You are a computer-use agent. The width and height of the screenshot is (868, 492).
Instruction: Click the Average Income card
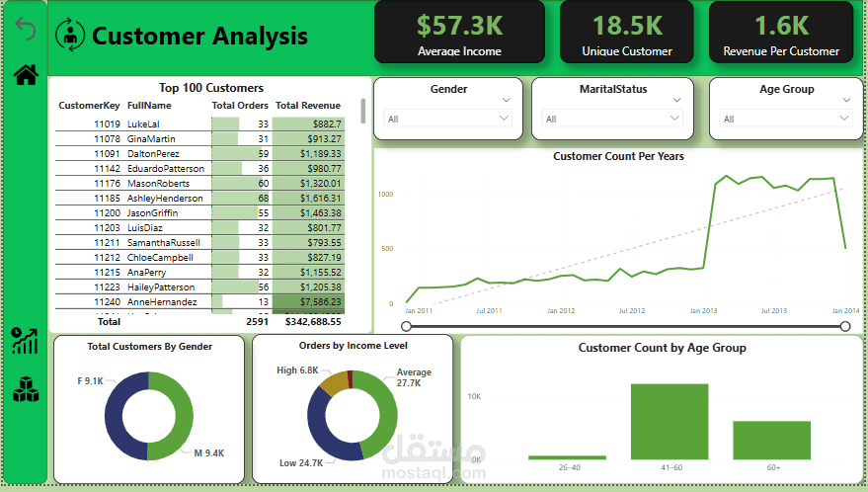[459, 33]
